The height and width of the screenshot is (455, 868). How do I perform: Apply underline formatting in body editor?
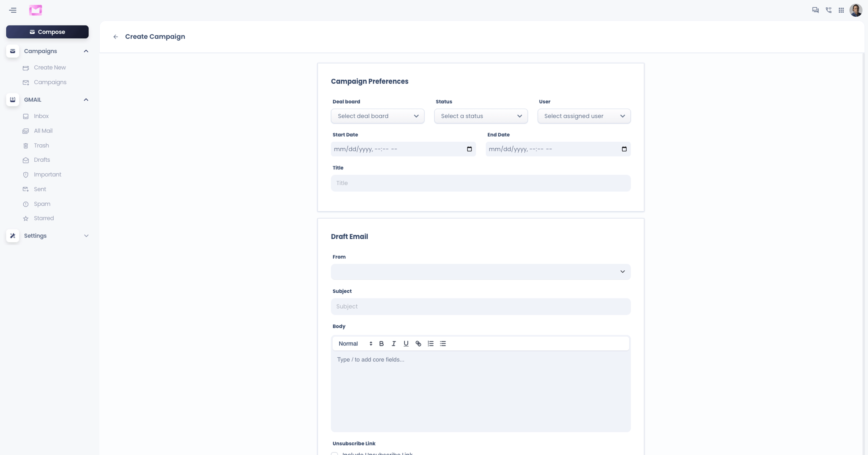(406, 344)
